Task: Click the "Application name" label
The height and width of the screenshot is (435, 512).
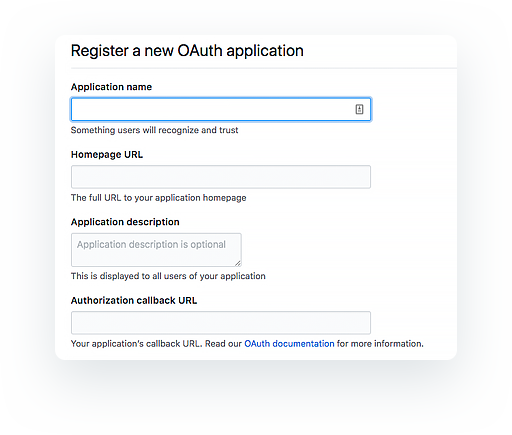Action: pos(111,87)
